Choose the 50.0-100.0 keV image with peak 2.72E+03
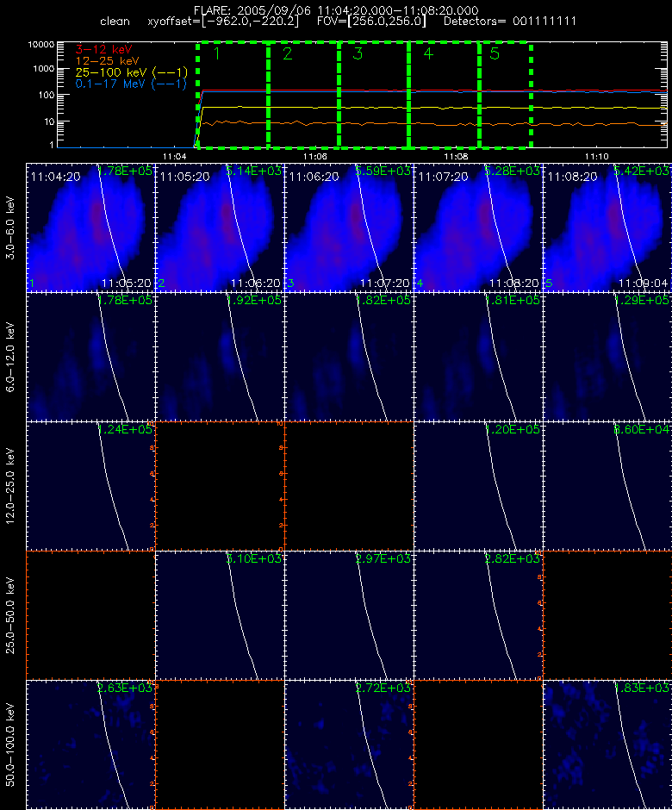 tap(349, 745)
